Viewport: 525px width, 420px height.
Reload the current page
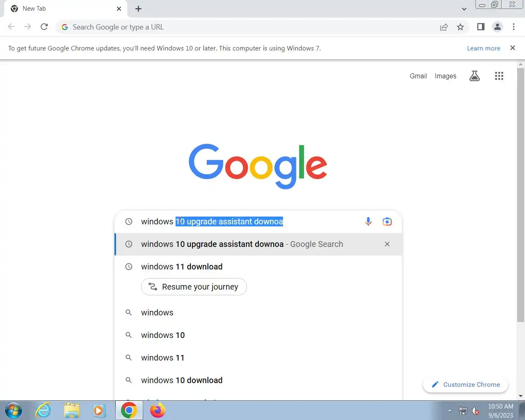[x=44, y=27]
